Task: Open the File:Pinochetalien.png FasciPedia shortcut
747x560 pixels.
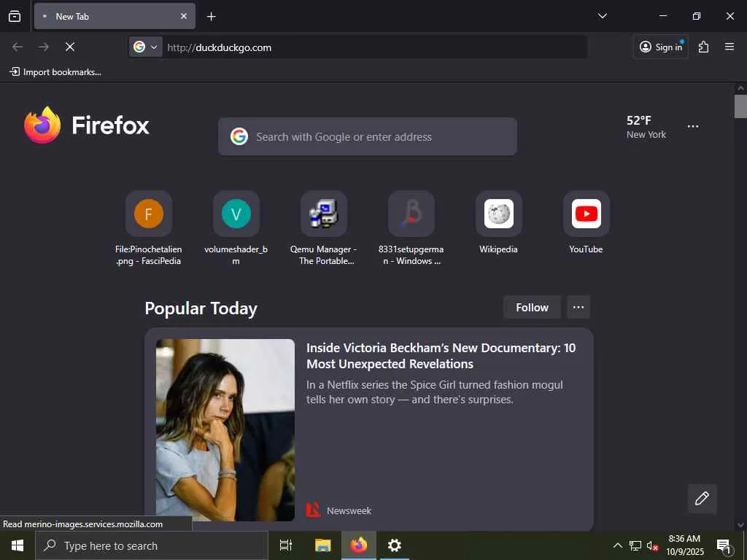Action: 149,227
